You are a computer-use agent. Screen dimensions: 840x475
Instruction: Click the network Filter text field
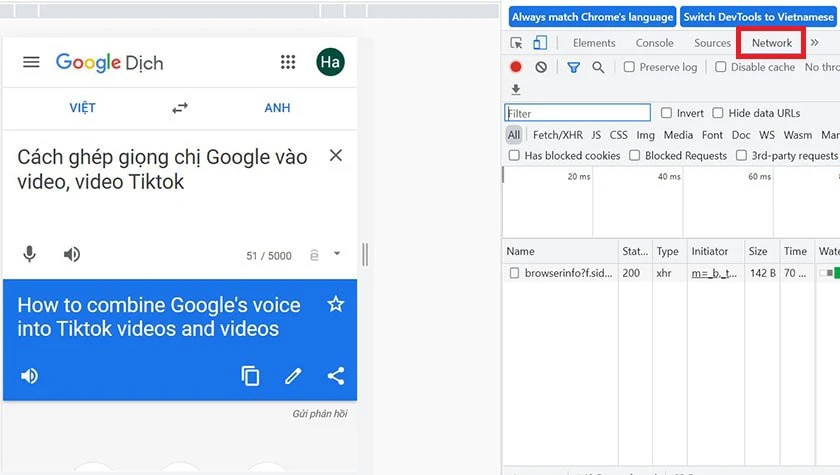(x=578, y=113)
